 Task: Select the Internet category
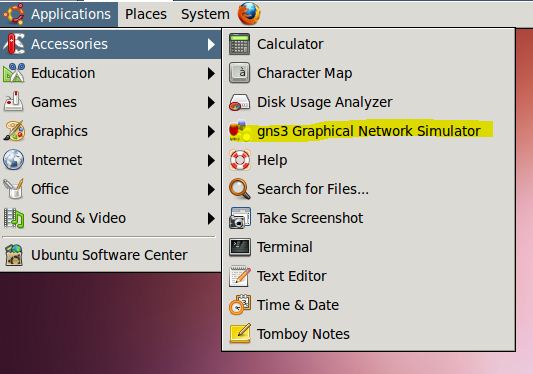[x=110, y=160]
